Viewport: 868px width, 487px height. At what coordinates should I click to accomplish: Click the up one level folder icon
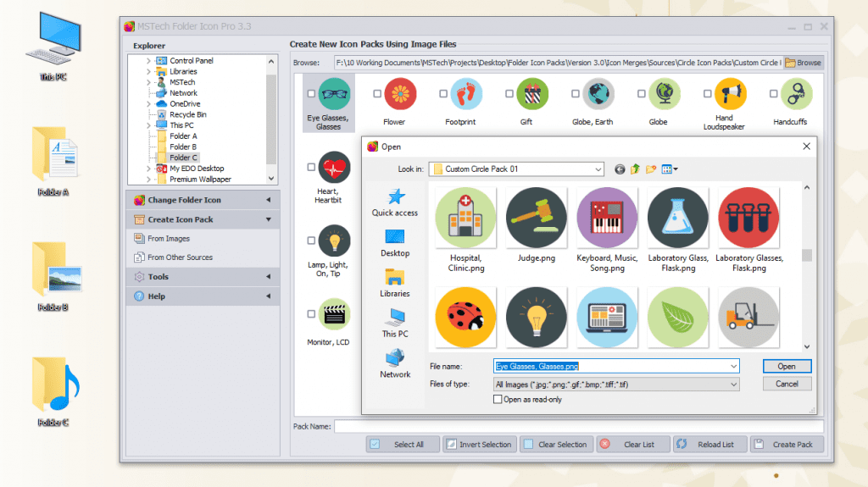pyautogui.click(x=635, y=169)
